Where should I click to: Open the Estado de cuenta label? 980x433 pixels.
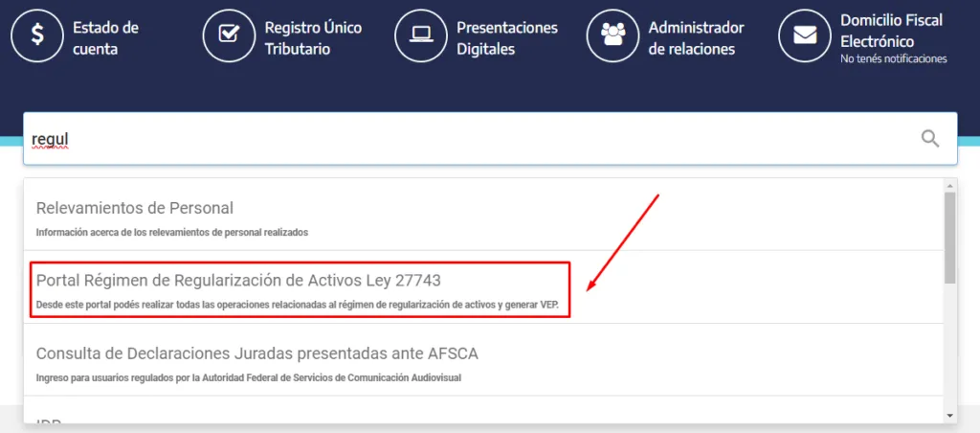105,38
